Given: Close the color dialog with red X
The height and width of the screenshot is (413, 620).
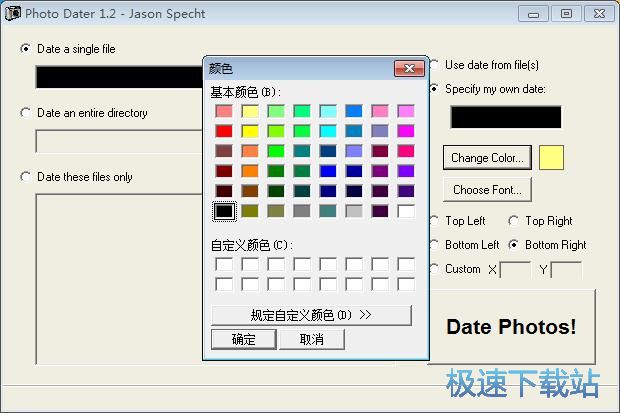Looking at the screenshot, I should point(410,68).
